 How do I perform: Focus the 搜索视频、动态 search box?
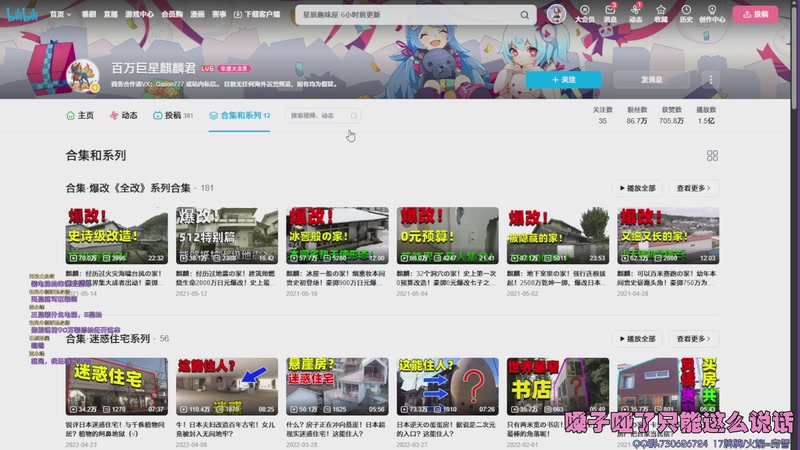323,116
